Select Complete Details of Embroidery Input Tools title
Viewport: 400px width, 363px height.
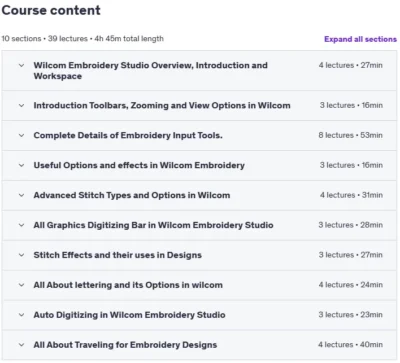pos(128,135)
